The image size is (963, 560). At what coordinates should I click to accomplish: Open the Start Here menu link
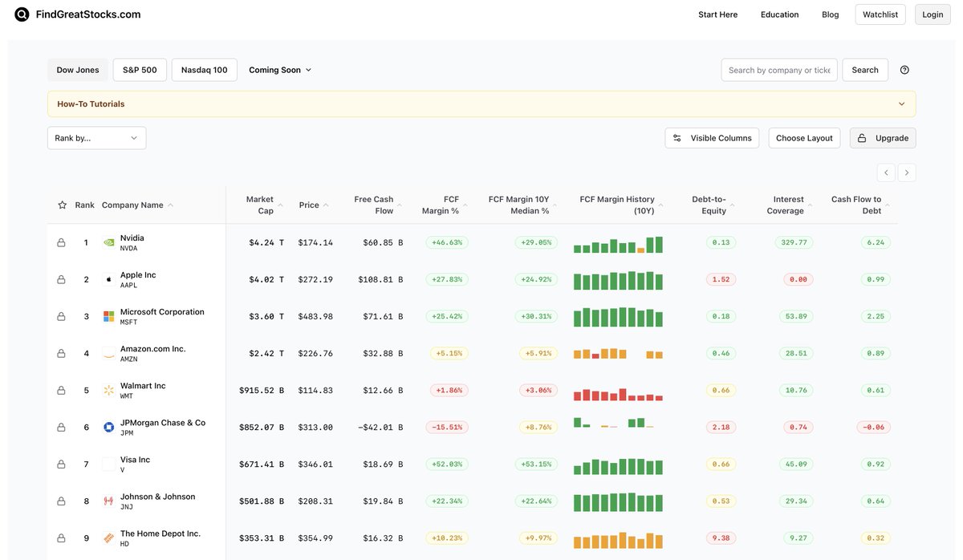717,14
